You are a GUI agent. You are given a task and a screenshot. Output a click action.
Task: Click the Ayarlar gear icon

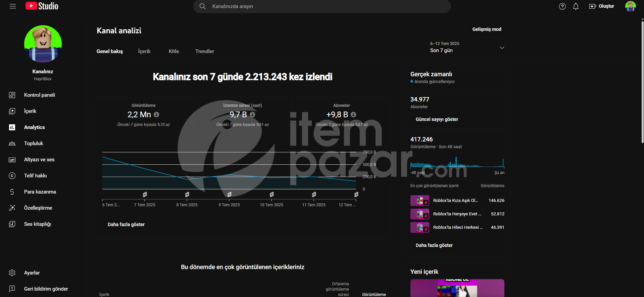click(12, 273)
